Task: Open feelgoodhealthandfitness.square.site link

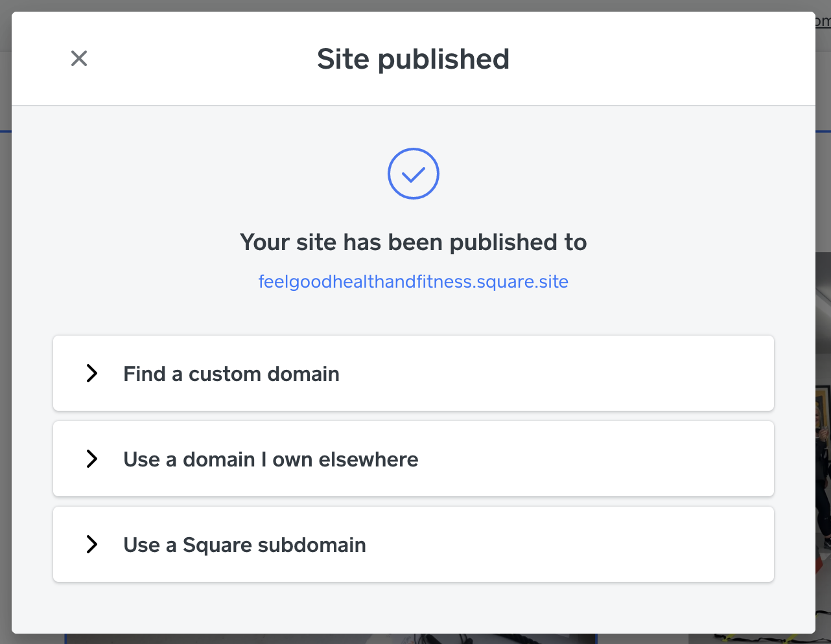Action: [x=413, y=281]
